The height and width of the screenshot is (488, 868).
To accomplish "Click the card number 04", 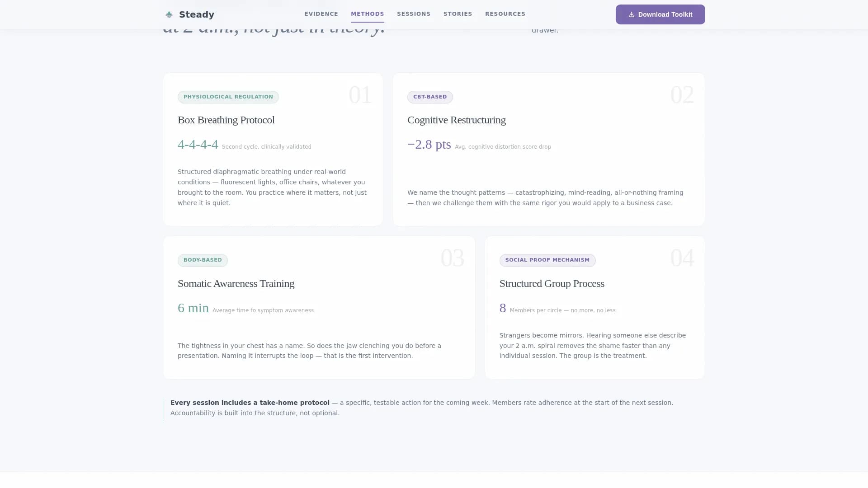I will pos(682,258).
